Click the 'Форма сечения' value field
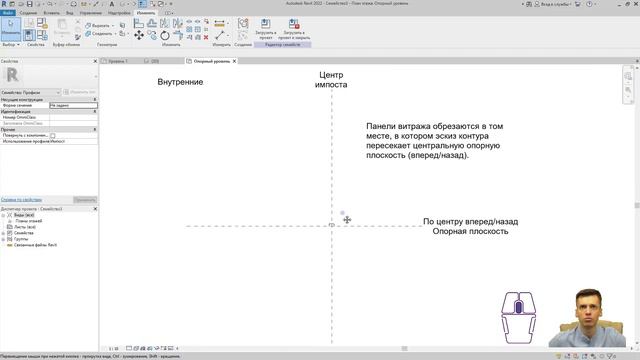Image resolution: width=640 pixels, height=360 pixels. [73, 105]
